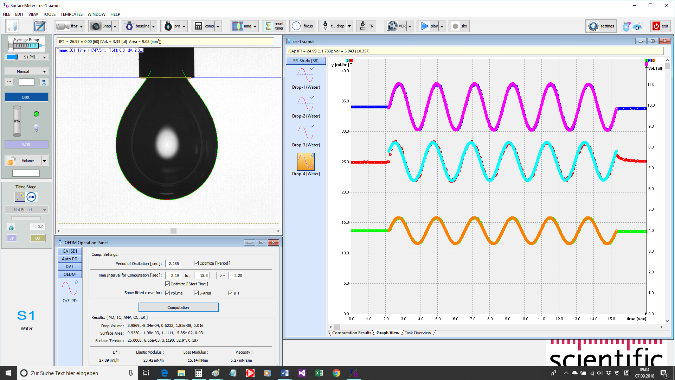Click the video camera toolbar icon
Image resolution: width=675 pixels, height=380 pixels.
coord(63,26)
